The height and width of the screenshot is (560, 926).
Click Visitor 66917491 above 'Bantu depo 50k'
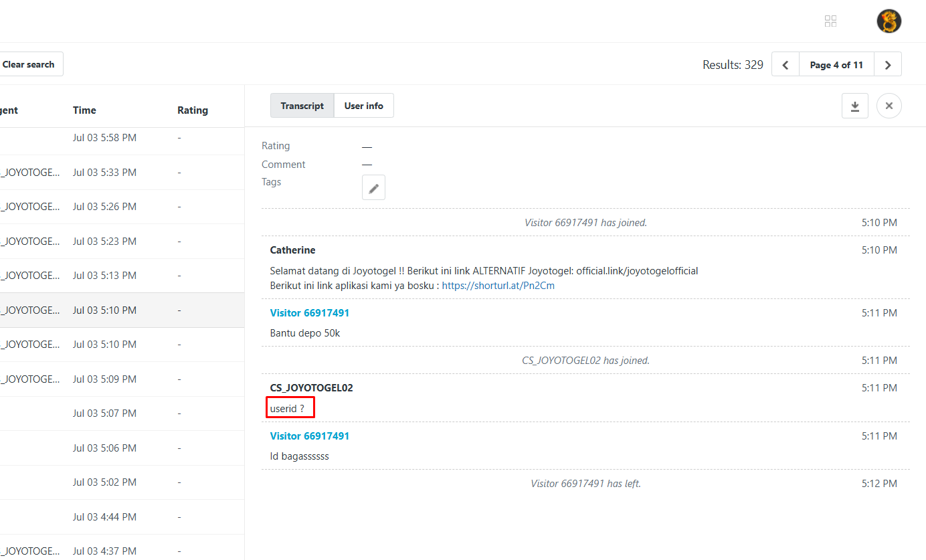[310, 313]
